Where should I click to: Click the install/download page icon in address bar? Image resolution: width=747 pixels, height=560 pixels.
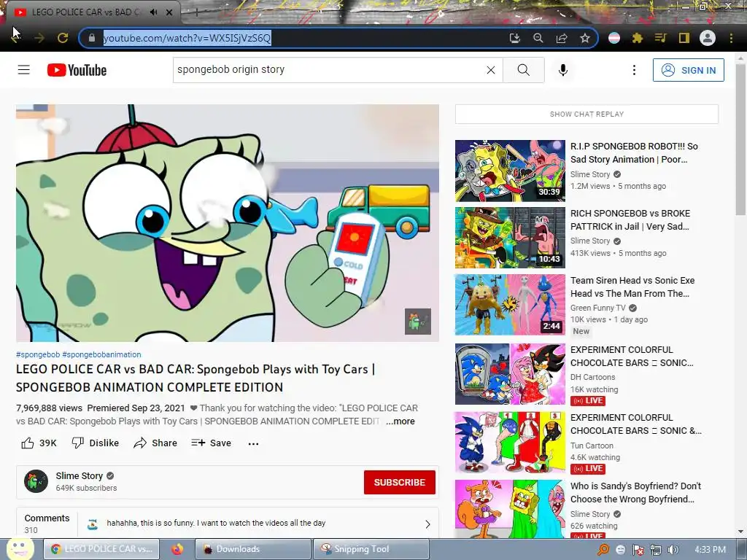pyautogui.click(x=514, y=38)
